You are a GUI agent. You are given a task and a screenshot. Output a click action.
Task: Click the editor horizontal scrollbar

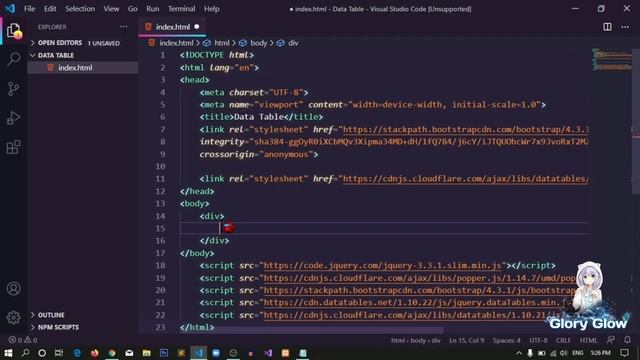[x=311, y=330]
